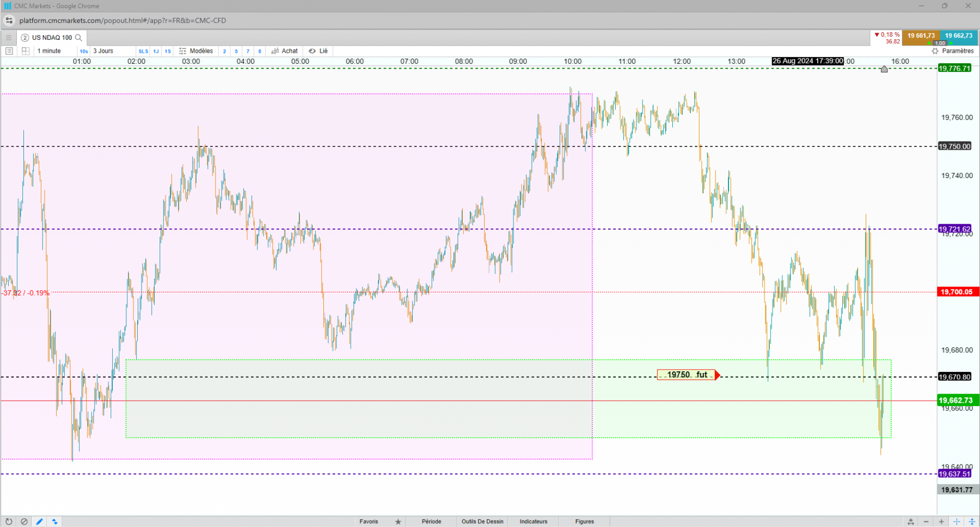Click the circled 2 icon before US NDAQ 100
Image resolution: width=980 pixels, height=527 pixels.
tap(25, 38)
